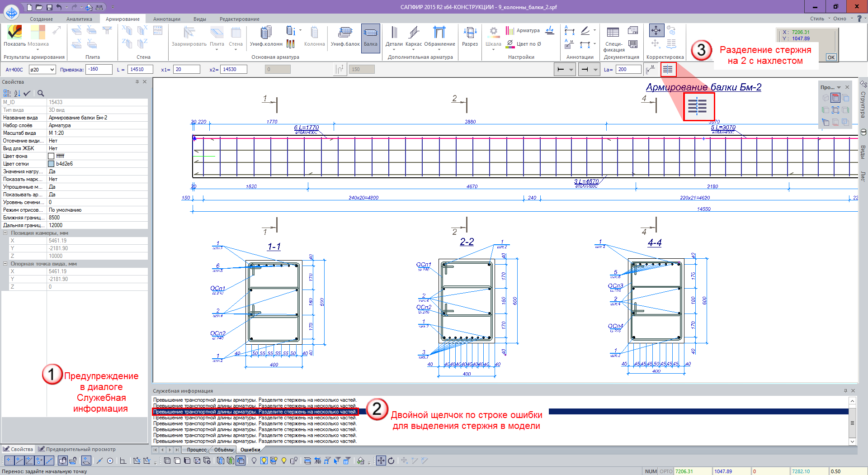Click the Спецификация table icon

(613, 33)
